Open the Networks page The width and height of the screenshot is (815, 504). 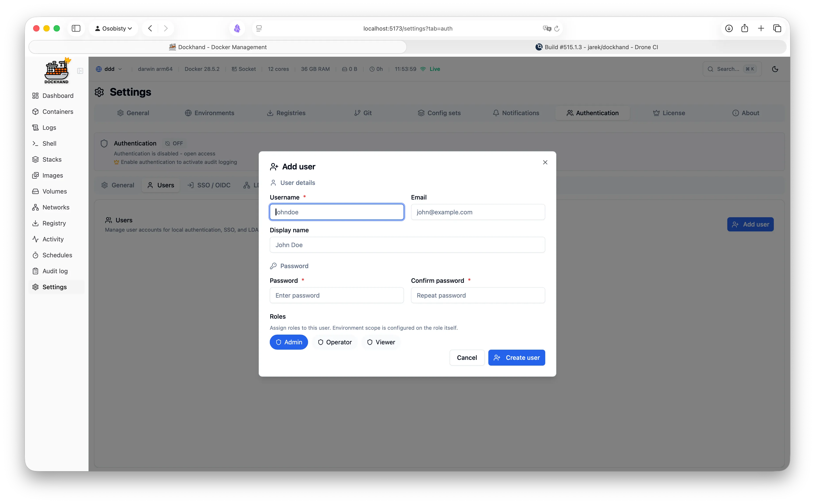pos(55,207)
